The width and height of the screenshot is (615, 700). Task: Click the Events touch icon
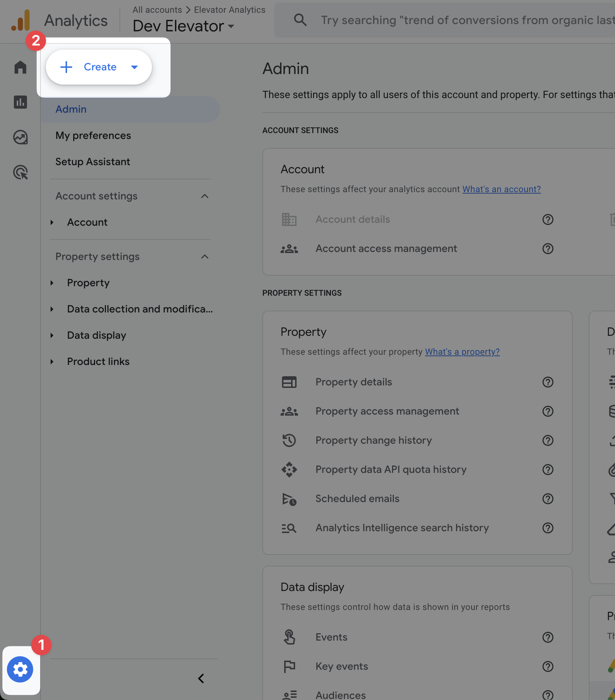(289, 637)
